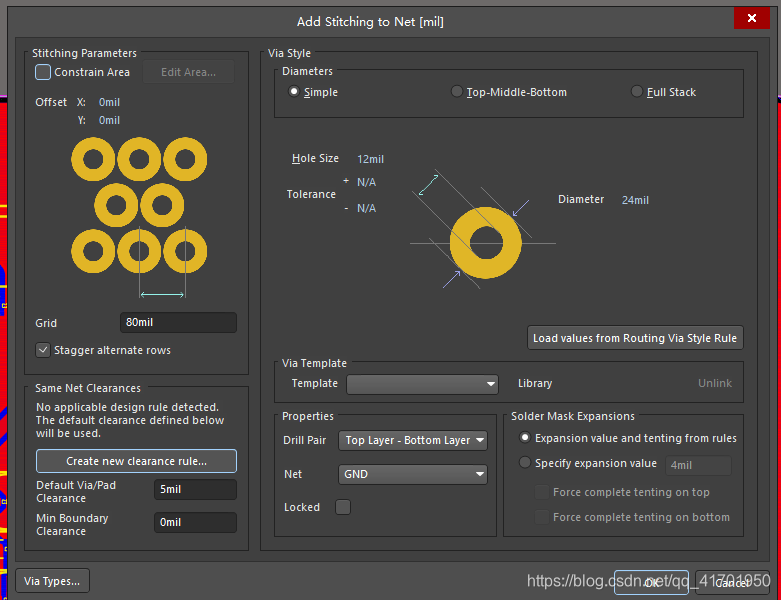Click the Grid 80mil input field
781x600 pixels.
(177, 323)
